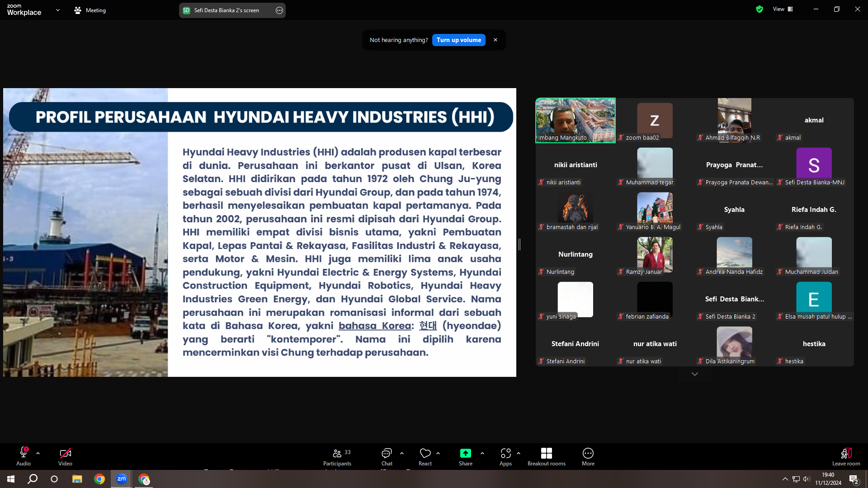Open the View layout menu
This screenshot has height=488, width=868.
point(783,9)
